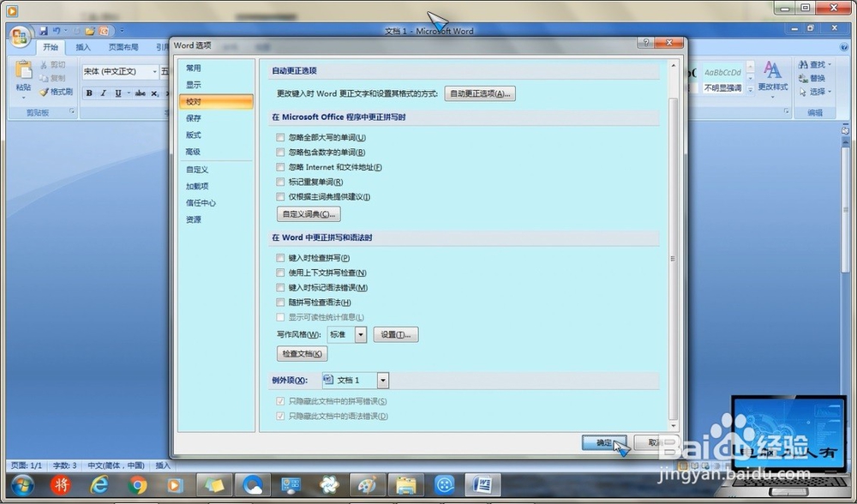Click the 字数: 3 status bar entry
Image resolution: width=857 pixels, height=504 pixels.
coord(64,465)
